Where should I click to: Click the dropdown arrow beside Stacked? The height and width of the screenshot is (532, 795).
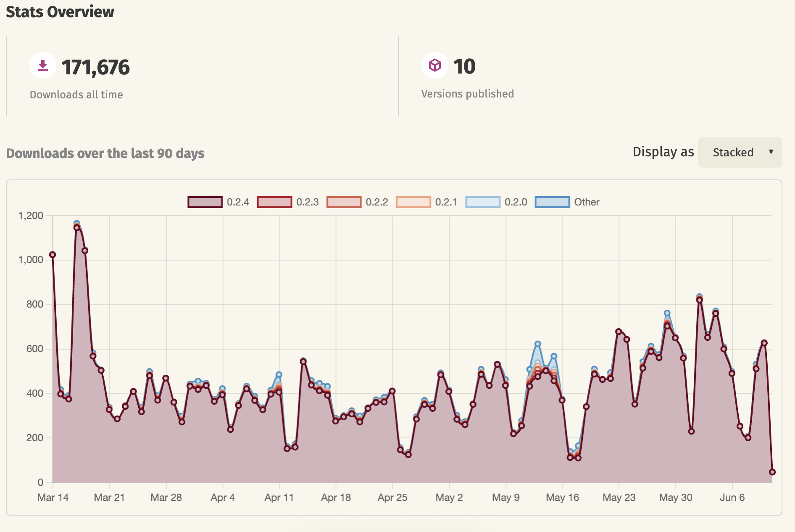point(771,152)
